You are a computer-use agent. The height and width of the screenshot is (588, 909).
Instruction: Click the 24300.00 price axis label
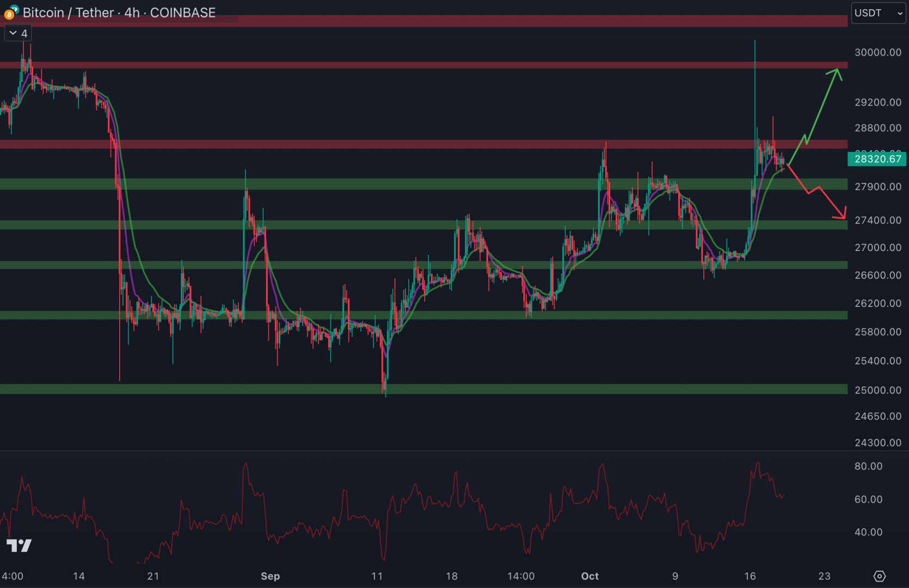[x=878, y=443]
